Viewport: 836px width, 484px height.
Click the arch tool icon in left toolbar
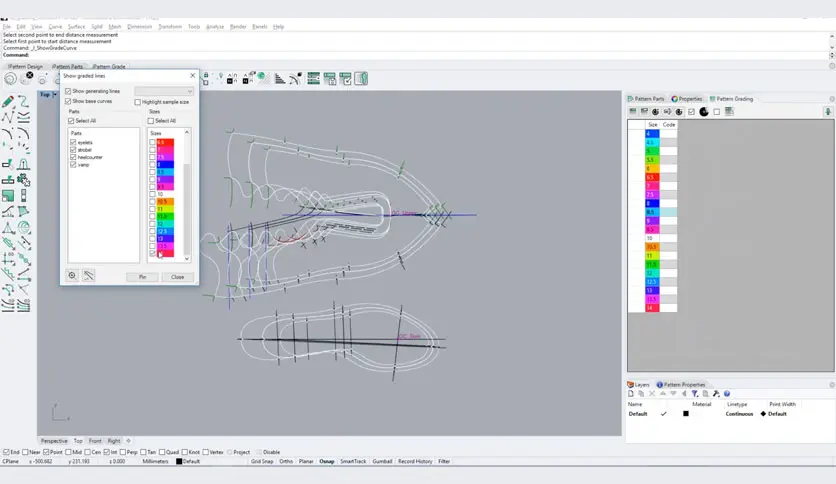click(23, 164)
